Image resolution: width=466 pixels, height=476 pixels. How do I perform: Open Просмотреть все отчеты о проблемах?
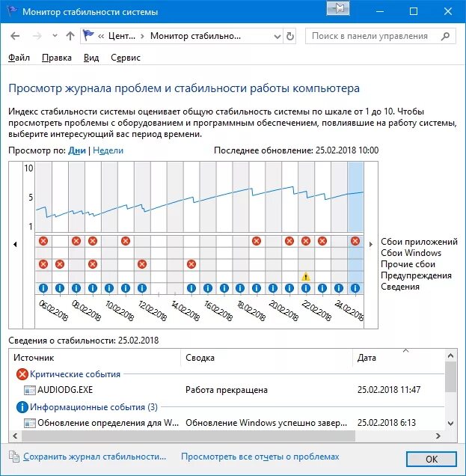pos(260,457)
